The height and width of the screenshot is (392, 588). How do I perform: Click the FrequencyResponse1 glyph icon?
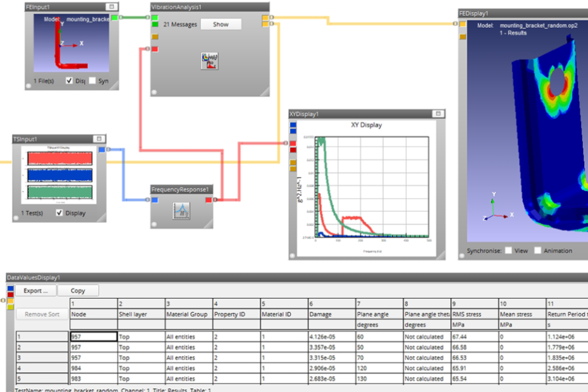click(x=181, y=211)
